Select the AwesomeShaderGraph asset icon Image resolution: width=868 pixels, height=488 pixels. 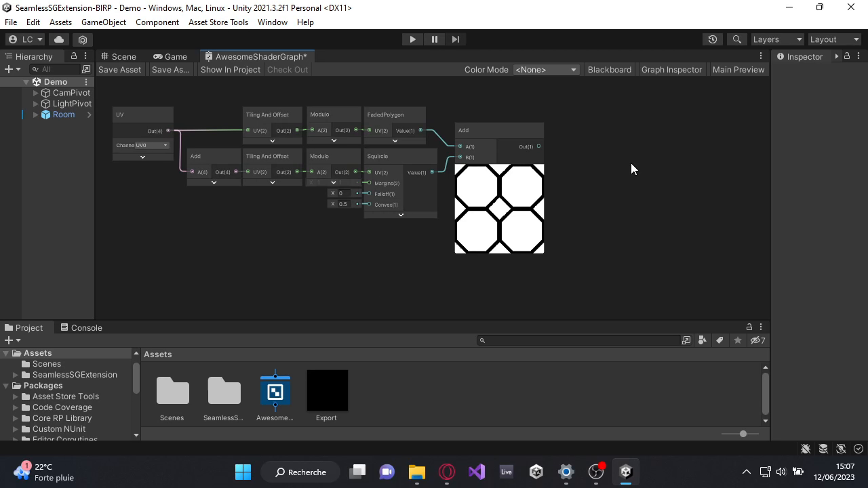[x=275, y=390]
